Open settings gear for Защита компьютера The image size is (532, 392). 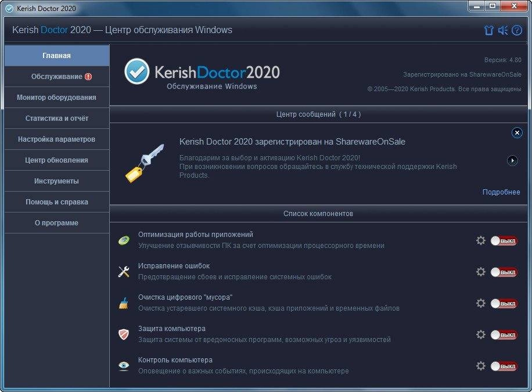click(481, 335)
